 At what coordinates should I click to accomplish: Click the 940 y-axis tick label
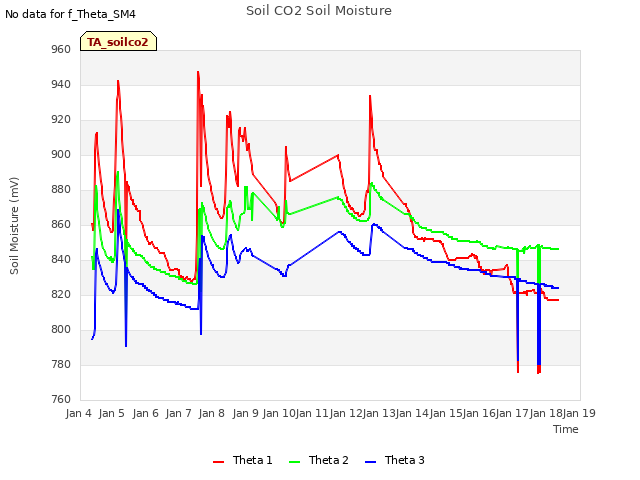tap(61, 85)
